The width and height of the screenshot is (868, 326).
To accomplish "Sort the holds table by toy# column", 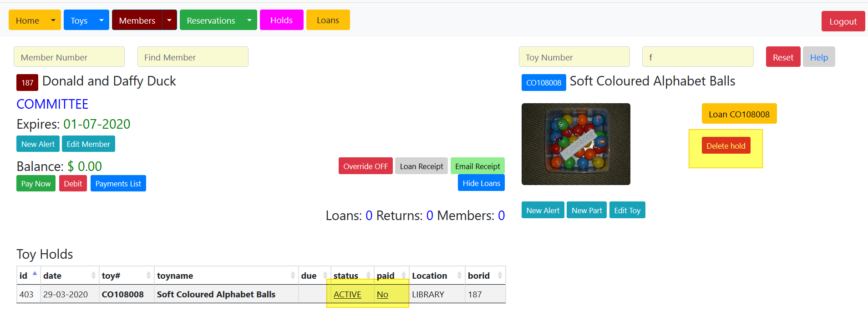I will coord(126,276).
